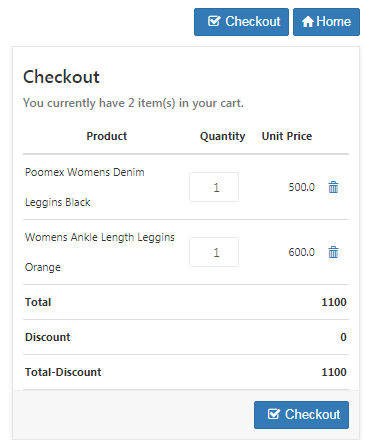This screenshot has height=445, width=371.
Task: Proceed with the bottom Checkout button
Action: pos(301,415)
